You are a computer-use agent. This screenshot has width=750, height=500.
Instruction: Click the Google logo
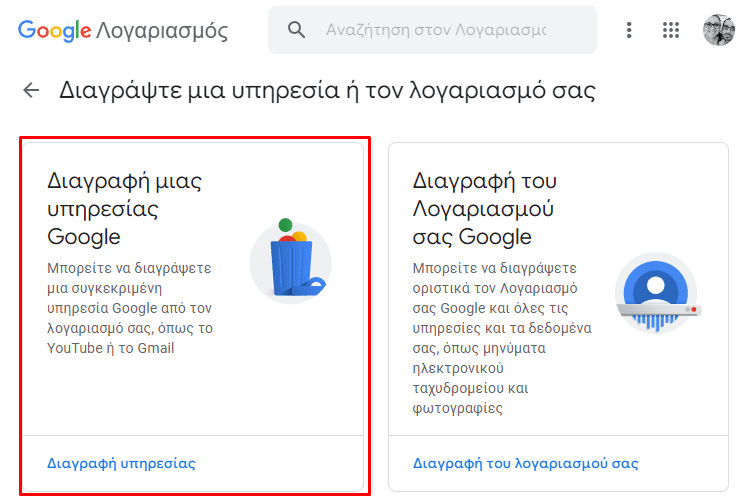point(55,30)
